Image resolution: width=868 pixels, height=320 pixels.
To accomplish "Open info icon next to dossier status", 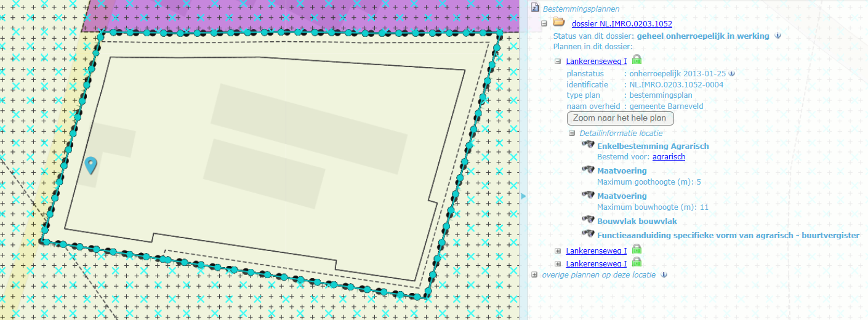I will (778, 36).
